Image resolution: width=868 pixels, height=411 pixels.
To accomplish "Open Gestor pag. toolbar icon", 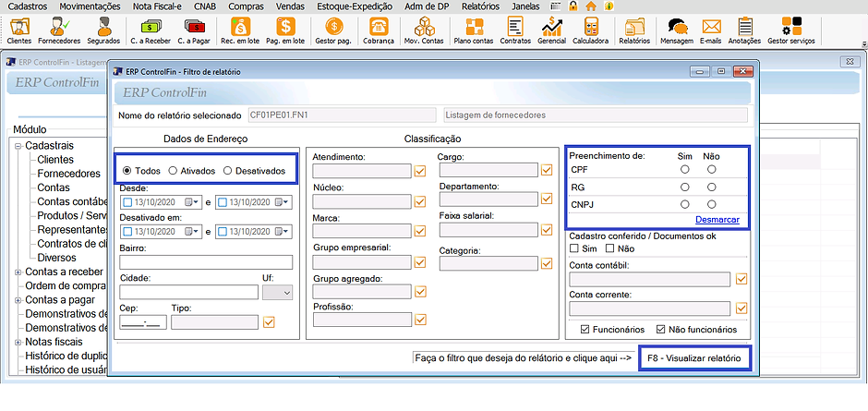I will pyautogui.click(x=333, y=30).
